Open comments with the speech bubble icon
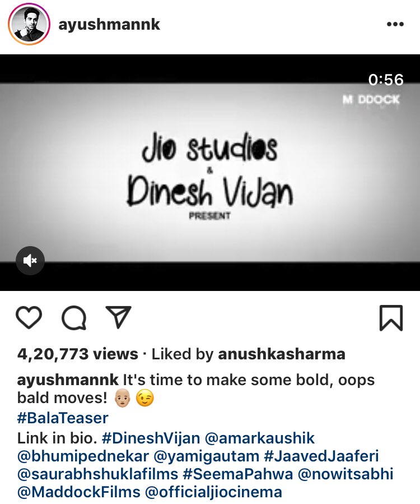The width and height of the screenshot is (420, 504). [74, 317]
